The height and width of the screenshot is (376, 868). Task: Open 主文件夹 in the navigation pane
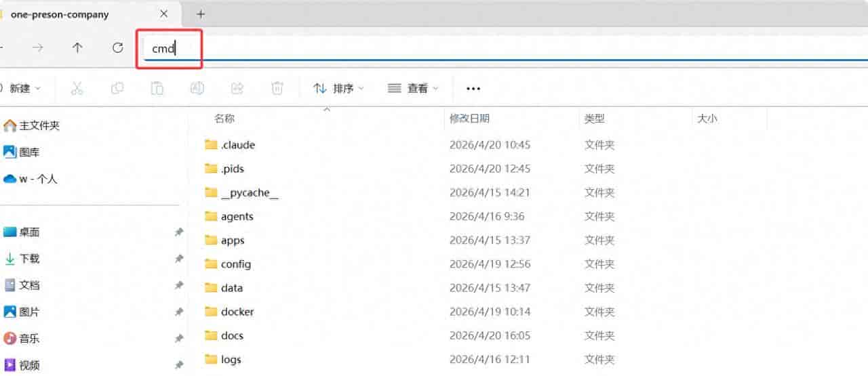[x=32, y=125]
